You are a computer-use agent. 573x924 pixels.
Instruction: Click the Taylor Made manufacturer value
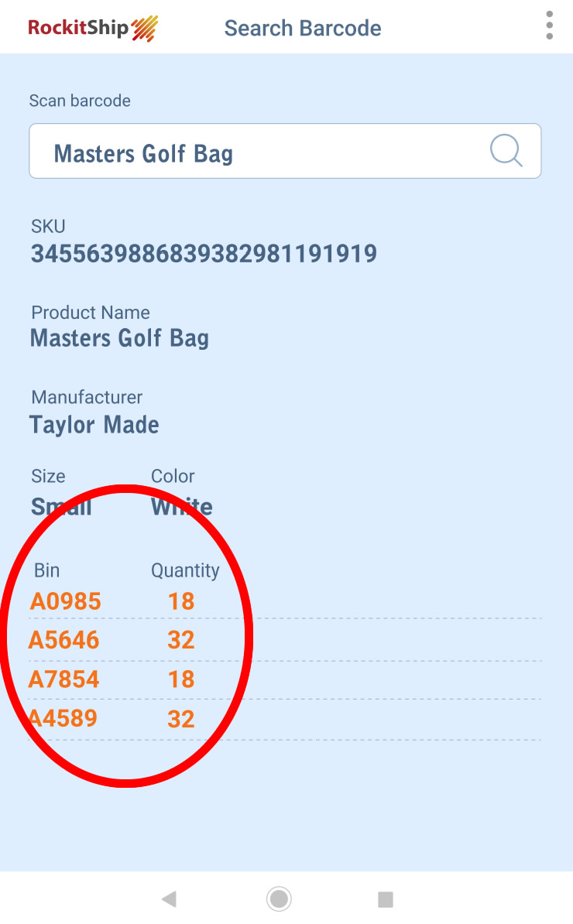click(x=94, y=425)
